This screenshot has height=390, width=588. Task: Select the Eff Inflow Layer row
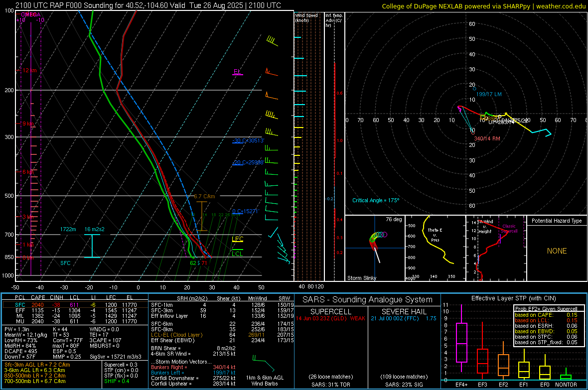(222, 316)
